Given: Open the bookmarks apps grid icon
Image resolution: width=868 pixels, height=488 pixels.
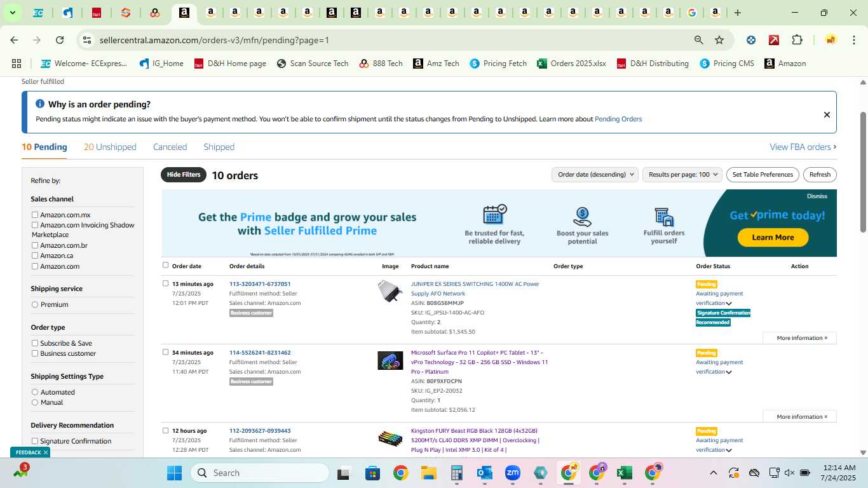Looking at the screenshot, I should click(x=17, y=64).
